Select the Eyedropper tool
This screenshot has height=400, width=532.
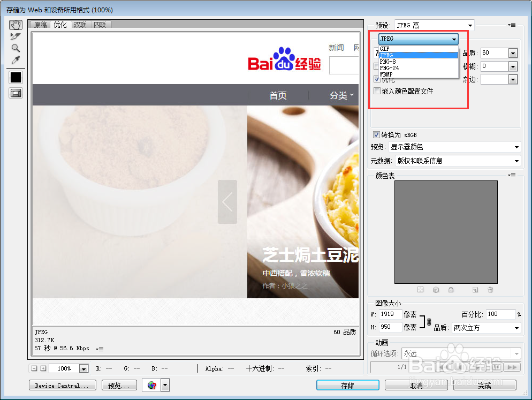pos(16,60)
